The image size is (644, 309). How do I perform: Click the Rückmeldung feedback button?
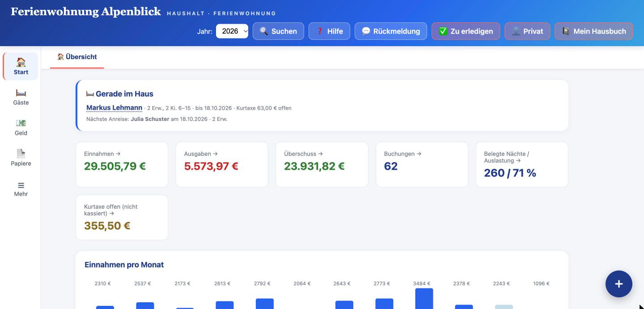pos(391,31)
